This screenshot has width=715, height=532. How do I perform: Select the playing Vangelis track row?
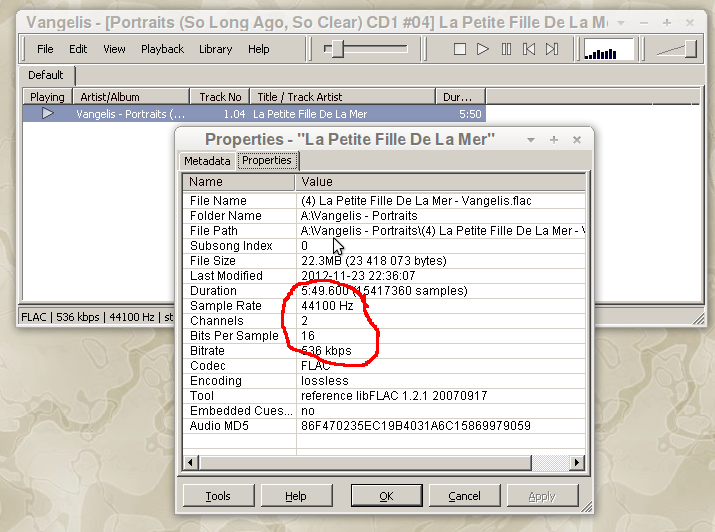click(x=254, y=114)
